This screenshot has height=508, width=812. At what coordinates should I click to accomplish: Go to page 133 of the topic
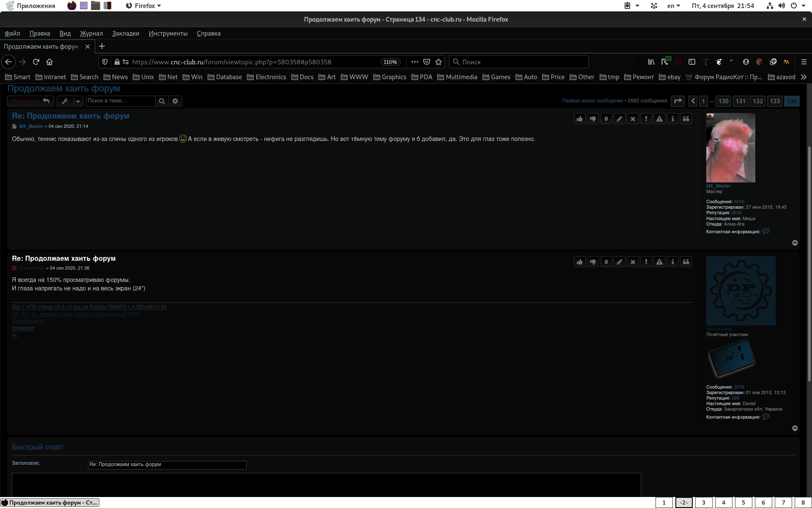tap(774, 101)
